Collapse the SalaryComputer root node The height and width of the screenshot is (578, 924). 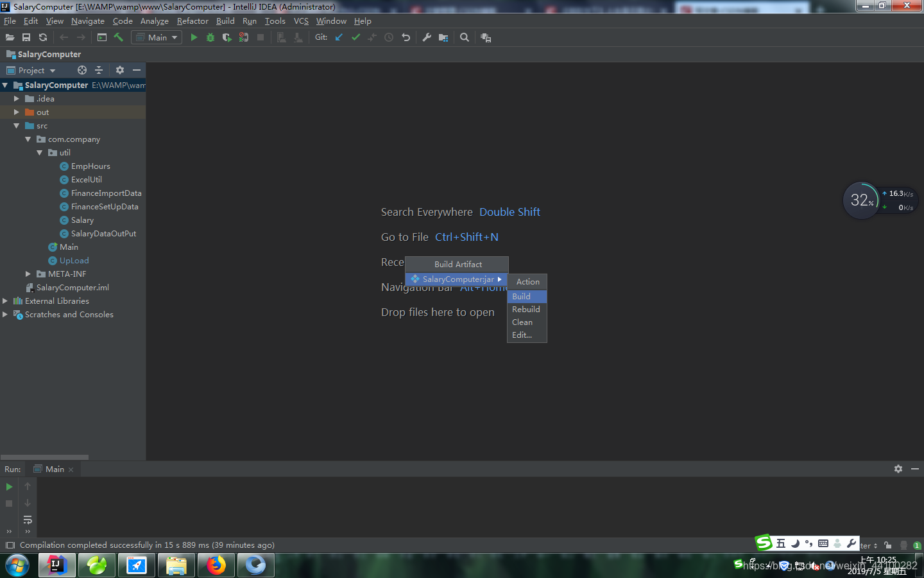point(5,85)
